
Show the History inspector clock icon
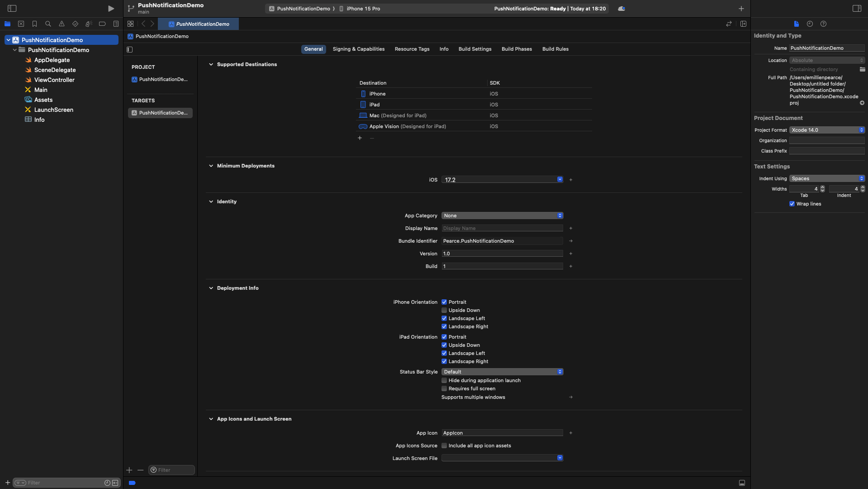pyautogui.click(x=810, y=24)
